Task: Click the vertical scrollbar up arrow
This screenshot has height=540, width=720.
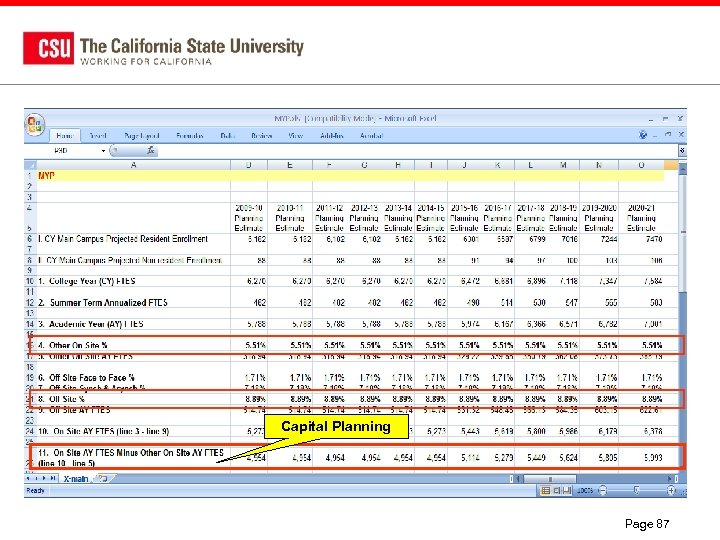Action: 683,169
